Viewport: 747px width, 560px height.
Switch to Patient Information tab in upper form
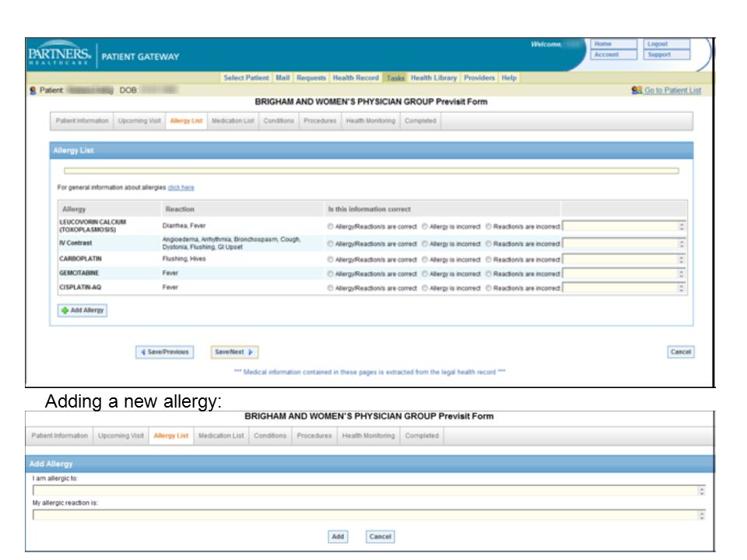82,121
